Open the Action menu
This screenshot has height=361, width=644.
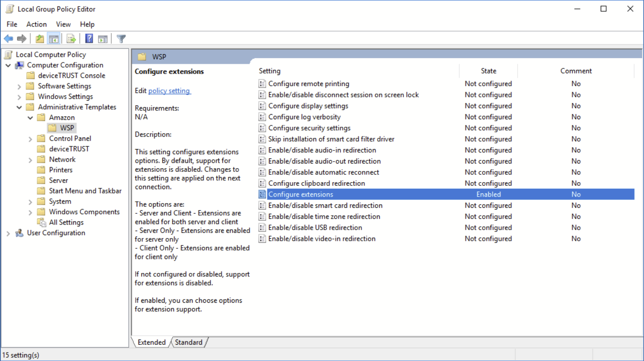(x=36, y=24)
